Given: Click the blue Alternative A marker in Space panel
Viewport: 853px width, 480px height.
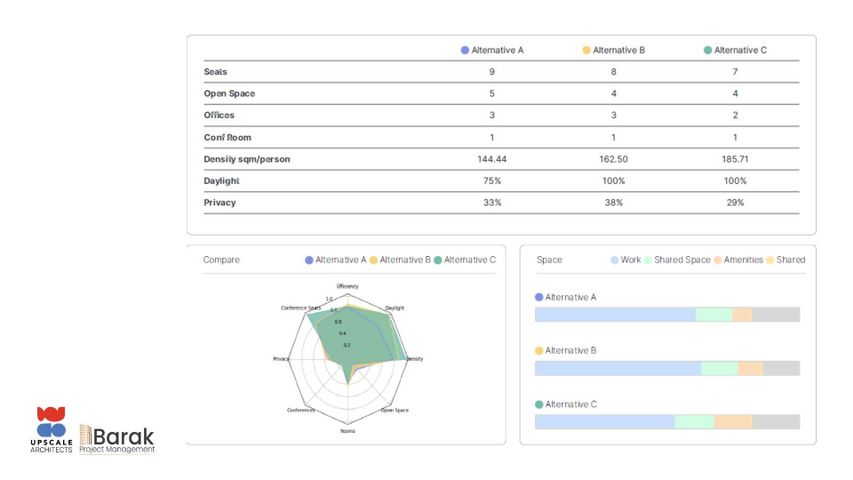Looking at the screenshot, I should [540, 297].
